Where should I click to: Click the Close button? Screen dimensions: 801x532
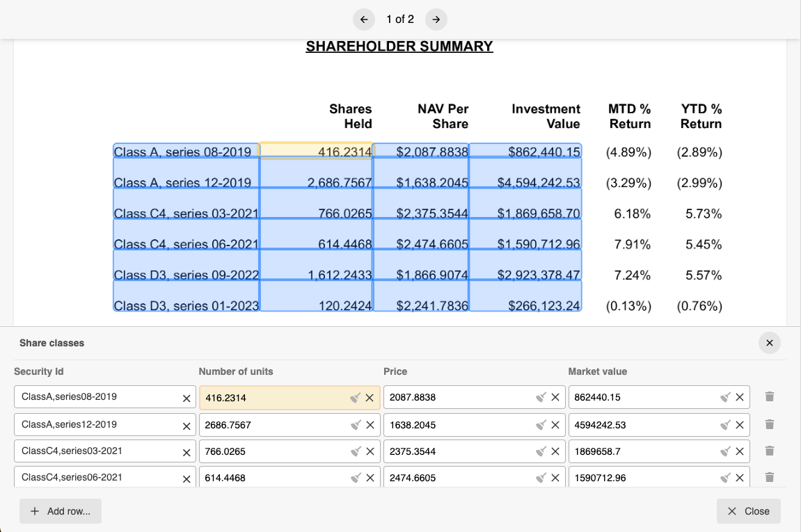click(748, 510)
